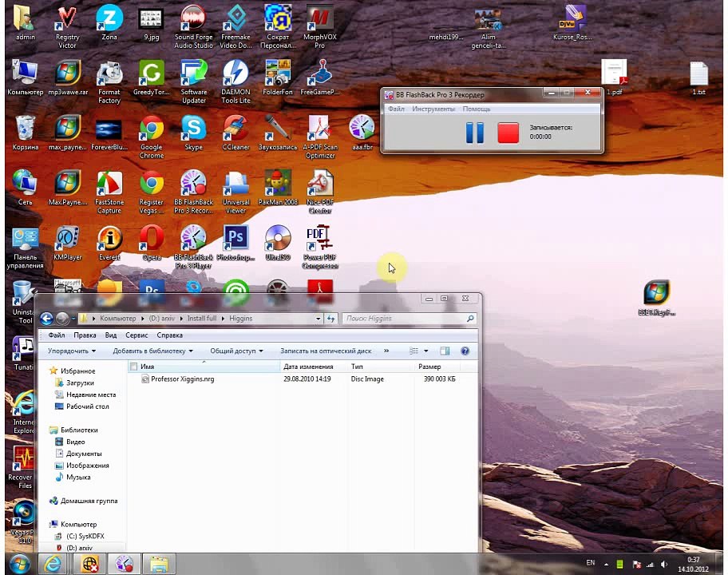Click the CCleaner desktop icon
Image resolution: width=728 pixels, height=575 pixels.
coord(235,133)
